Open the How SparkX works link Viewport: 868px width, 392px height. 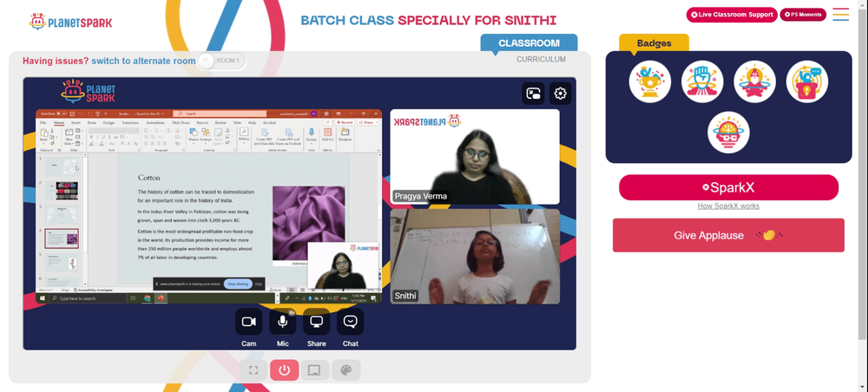728,206
